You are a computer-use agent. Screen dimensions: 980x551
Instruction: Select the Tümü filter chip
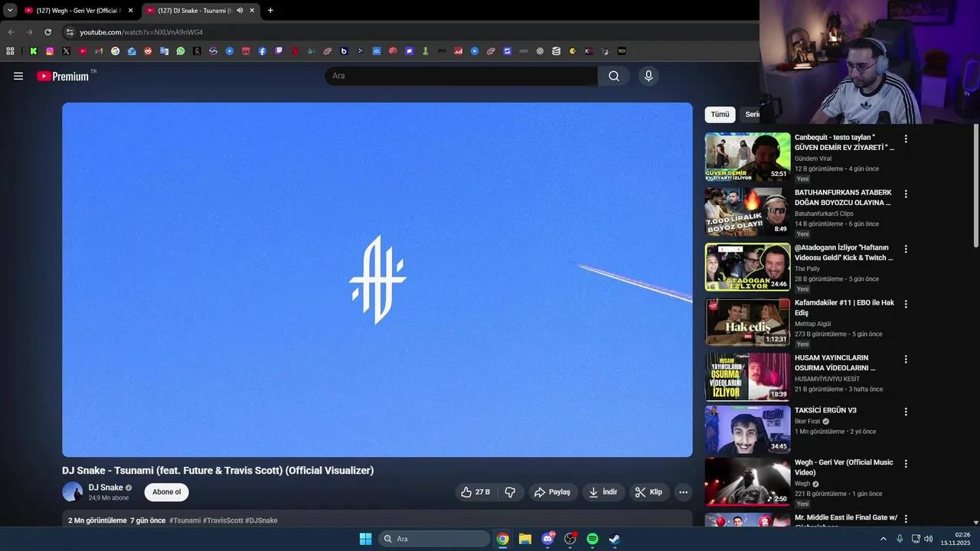720,115
